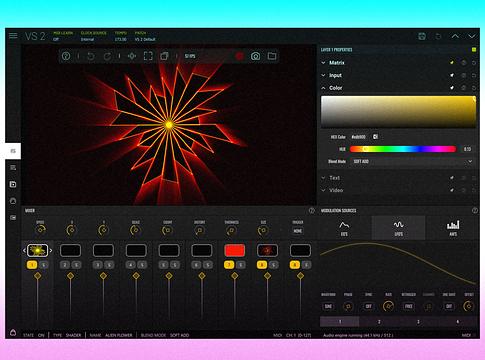
Task: Click the home icon in bottom-left corner
Action: point(13,332)
